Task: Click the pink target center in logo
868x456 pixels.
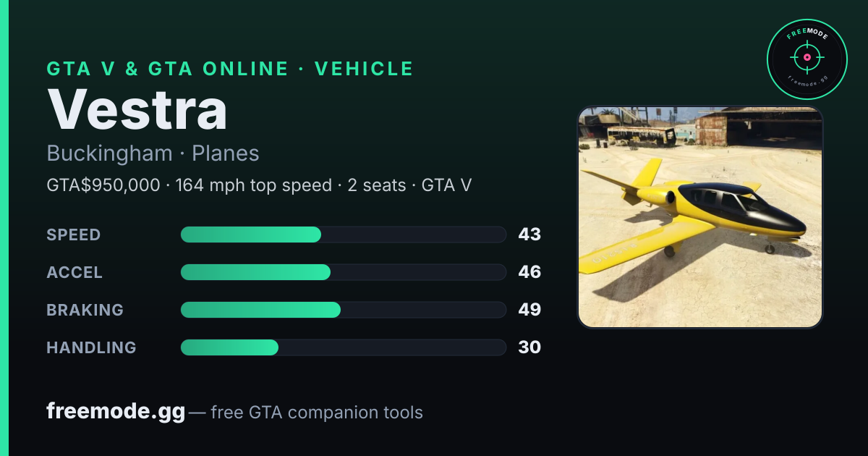Action: pyautogui.click(x=807, y=56)
